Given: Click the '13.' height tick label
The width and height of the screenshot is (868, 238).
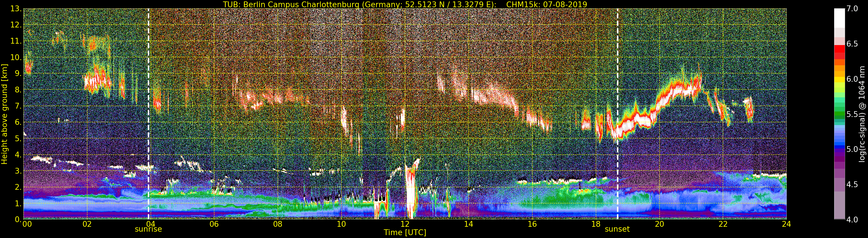Looking at the screenshot, I should (16, 9).
